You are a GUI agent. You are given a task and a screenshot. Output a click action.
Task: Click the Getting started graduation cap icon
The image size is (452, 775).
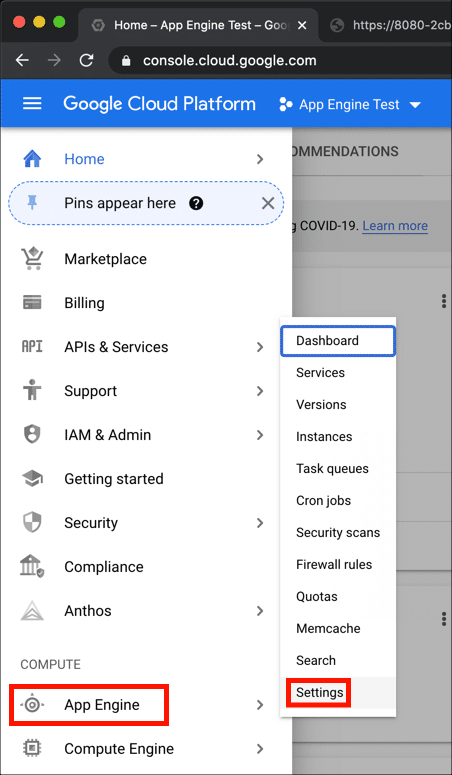32,478
